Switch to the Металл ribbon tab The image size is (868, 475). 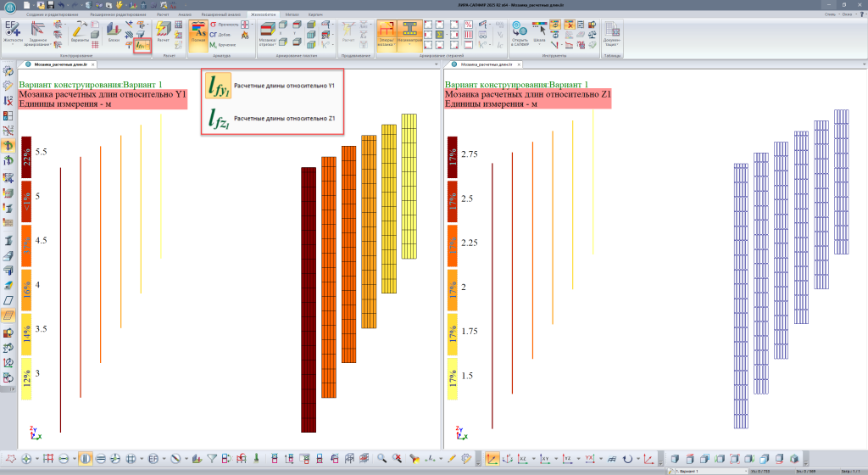click(x=292, y=14)
